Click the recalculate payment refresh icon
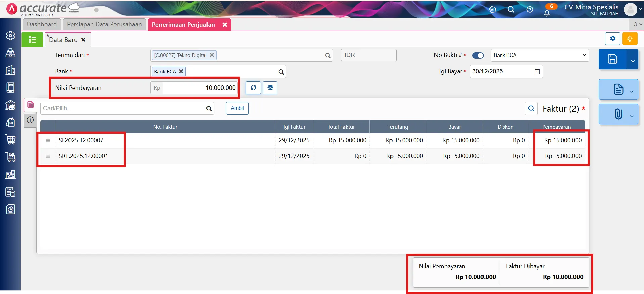 tap(253, 88)
